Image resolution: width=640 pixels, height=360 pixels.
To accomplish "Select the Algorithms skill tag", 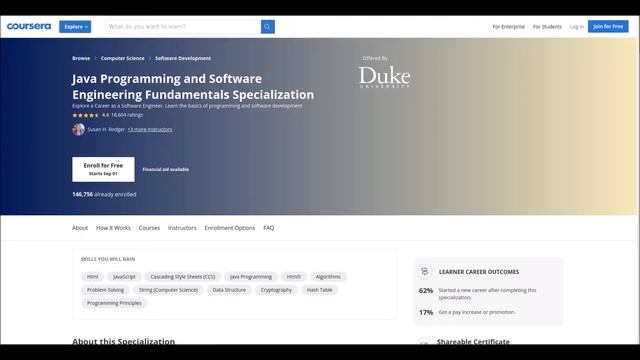I will point(328,277).
